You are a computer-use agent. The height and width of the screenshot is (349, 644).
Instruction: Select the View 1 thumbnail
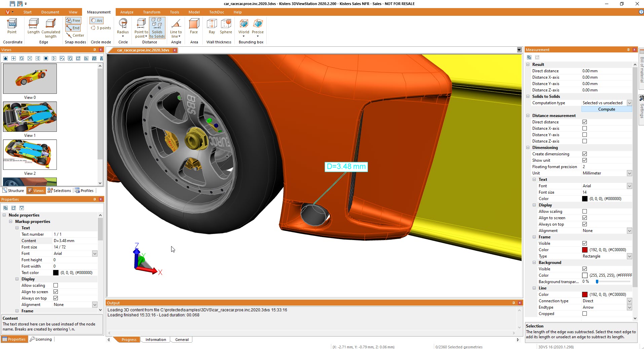pyautogui.click(x=30, y=117)
